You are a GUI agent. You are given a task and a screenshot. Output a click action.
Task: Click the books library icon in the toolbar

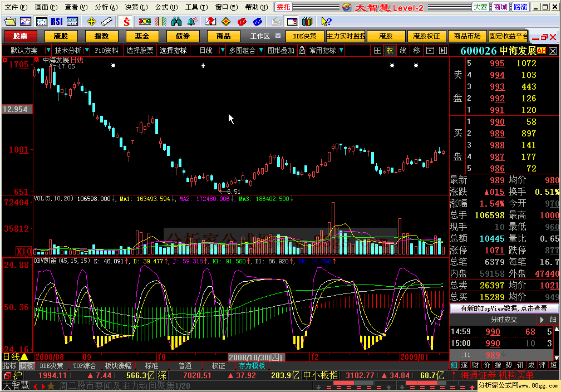(307, 22)
